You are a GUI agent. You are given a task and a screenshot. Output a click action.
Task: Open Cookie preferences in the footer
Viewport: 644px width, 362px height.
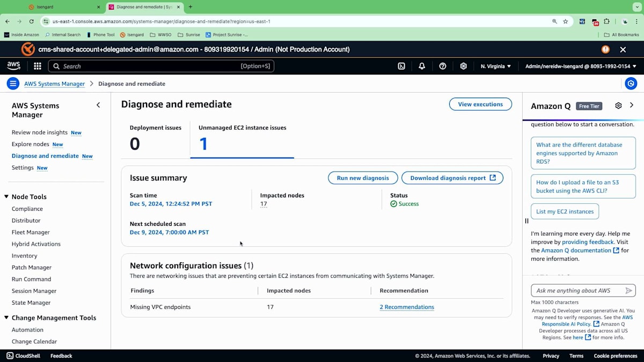tap(616, 356)
